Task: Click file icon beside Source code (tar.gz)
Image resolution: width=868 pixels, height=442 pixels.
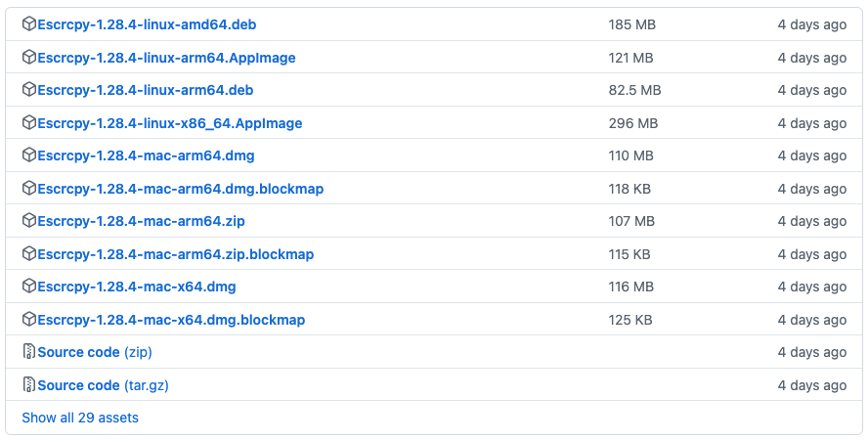Action: pyautogui.click(x=29, y=385)
